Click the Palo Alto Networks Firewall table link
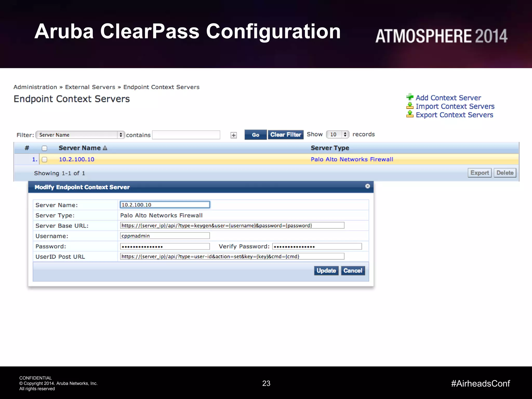The image size is (532, 399). (x=352, y=159)
